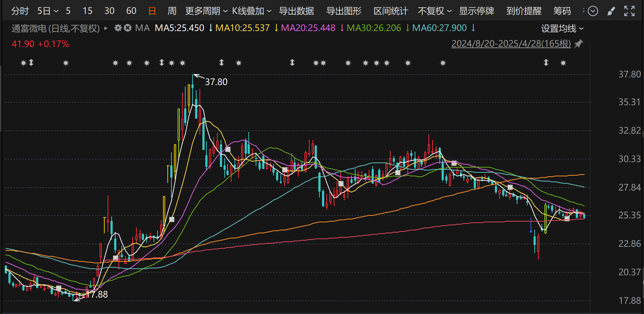This screenshot has width=644, height=314.
Task: Click the yellow MA10:25.537 color label
Action: (243, 28)
